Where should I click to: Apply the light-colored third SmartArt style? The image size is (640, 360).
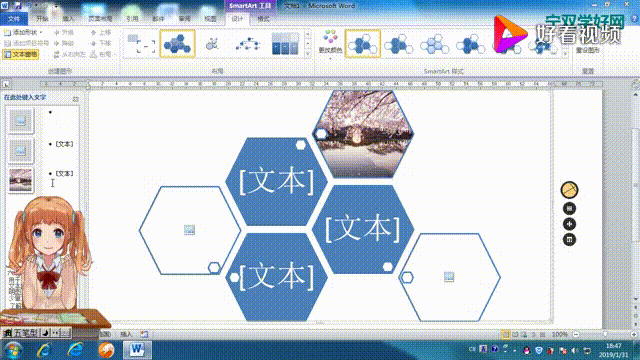tap(434, 44)
